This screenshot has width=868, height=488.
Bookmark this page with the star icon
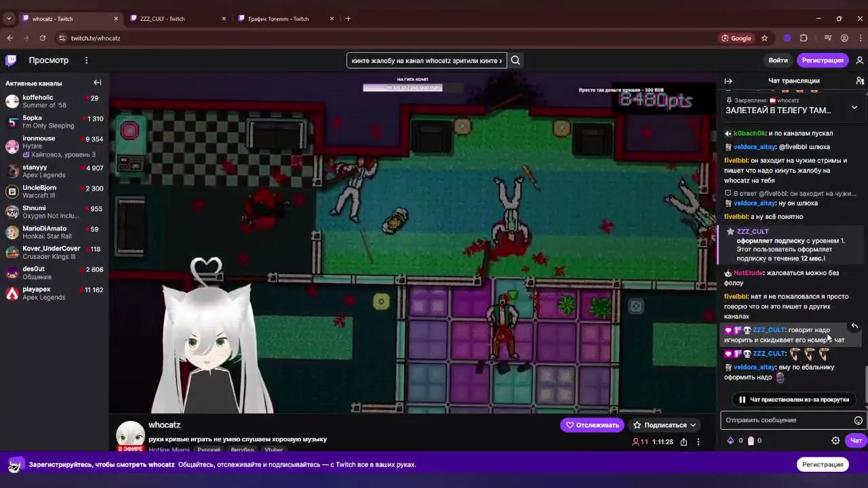(764, 38)
